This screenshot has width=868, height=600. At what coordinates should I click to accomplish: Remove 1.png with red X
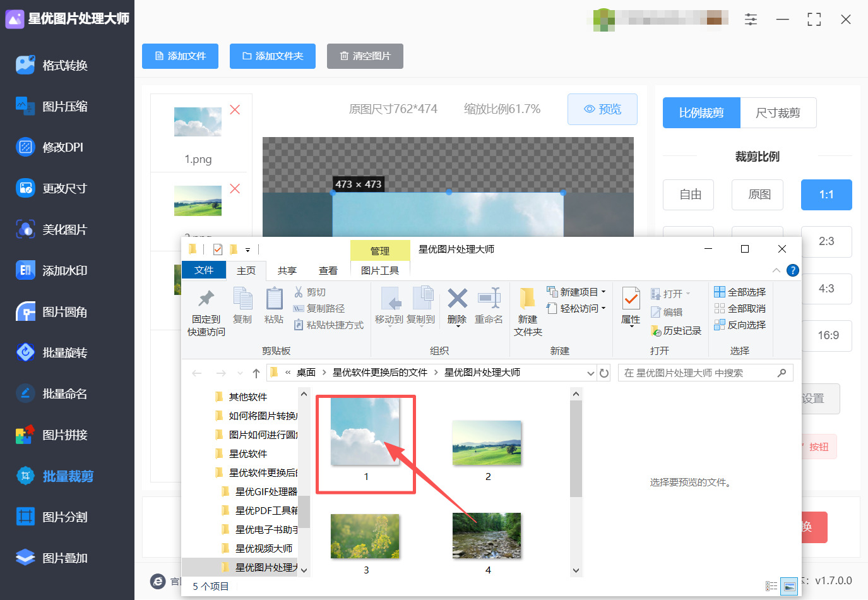click(x=235, y=110)
